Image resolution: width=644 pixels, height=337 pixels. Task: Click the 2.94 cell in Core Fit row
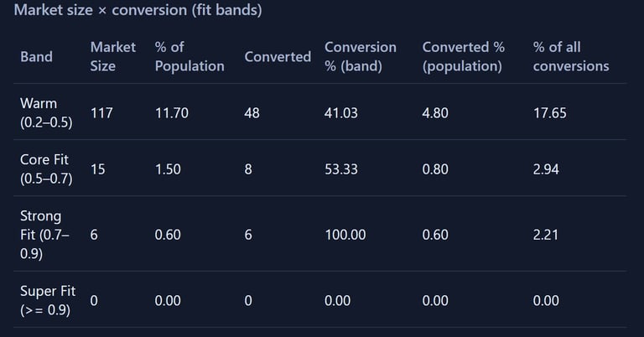point(546,168)
